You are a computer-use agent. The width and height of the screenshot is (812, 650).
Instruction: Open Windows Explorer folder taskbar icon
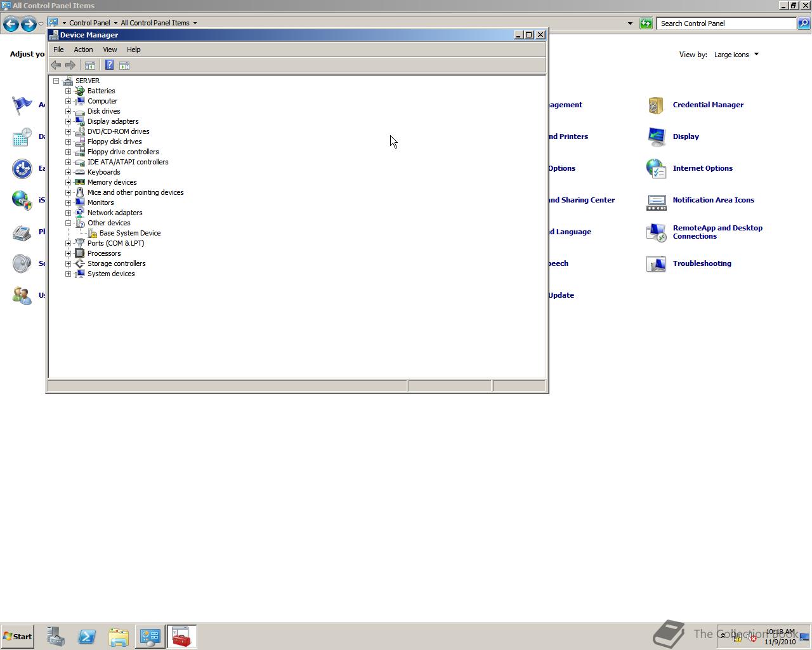119,637
